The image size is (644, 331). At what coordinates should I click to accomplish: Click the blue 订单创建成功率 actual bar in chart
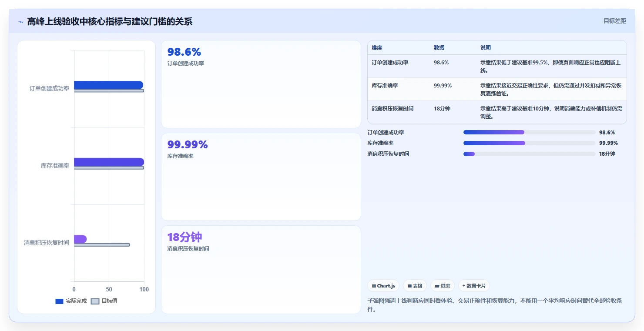click(108, 85)
